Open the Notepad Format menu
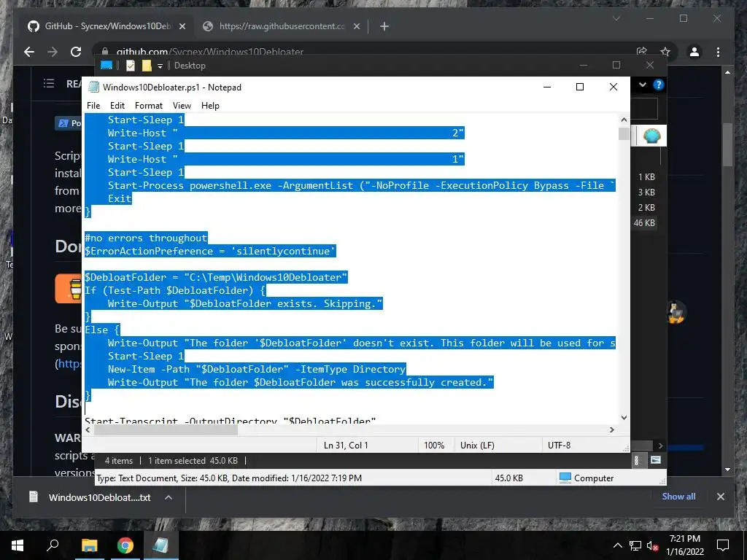747x560 pixels. 149,106
